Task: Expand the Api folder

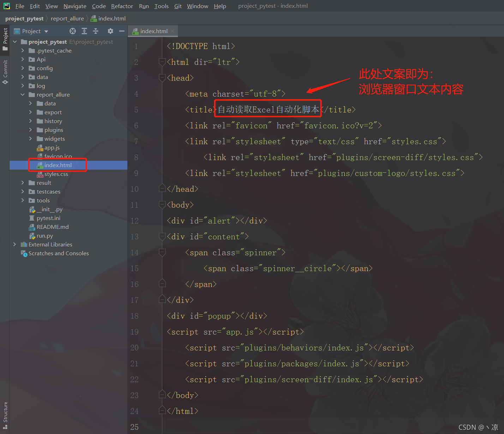Action: point(23,59)
